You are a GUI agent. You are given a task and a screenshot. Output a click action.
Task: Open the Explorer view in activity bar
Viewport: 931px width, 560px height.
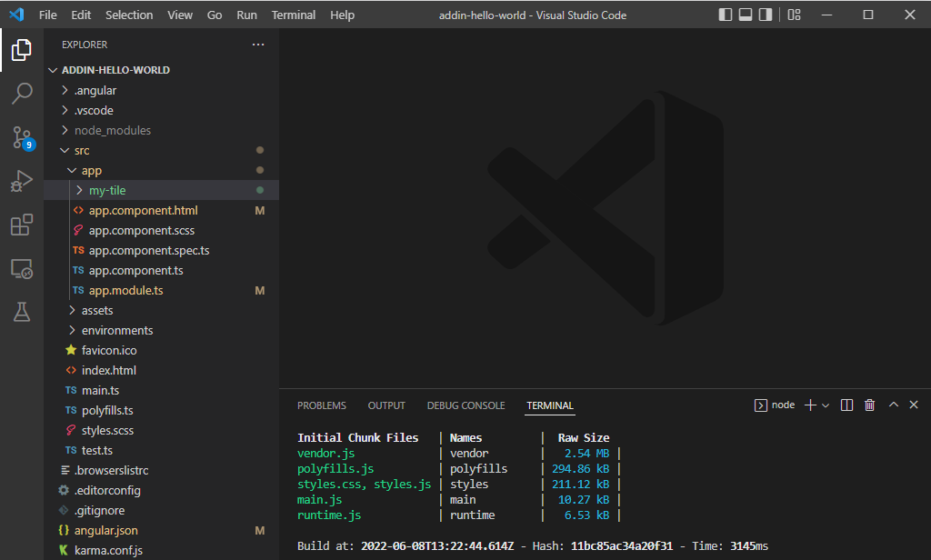coord(22,50)
